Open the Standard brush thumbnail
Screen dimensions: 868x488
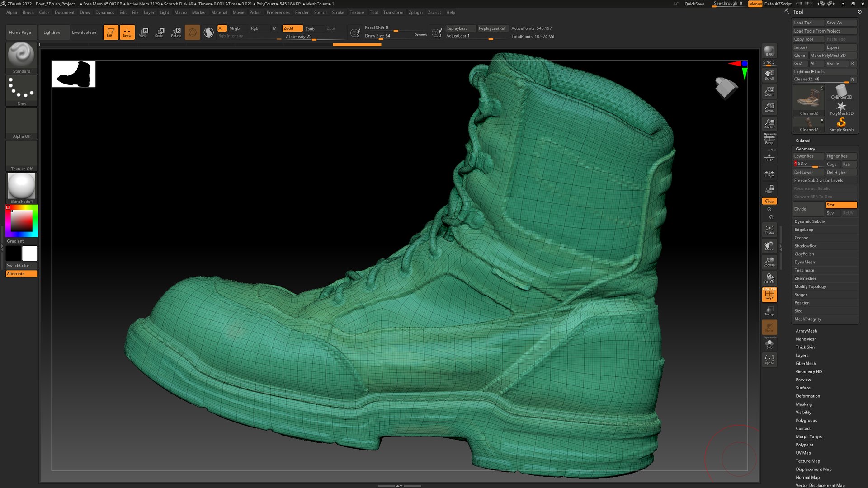21,58
